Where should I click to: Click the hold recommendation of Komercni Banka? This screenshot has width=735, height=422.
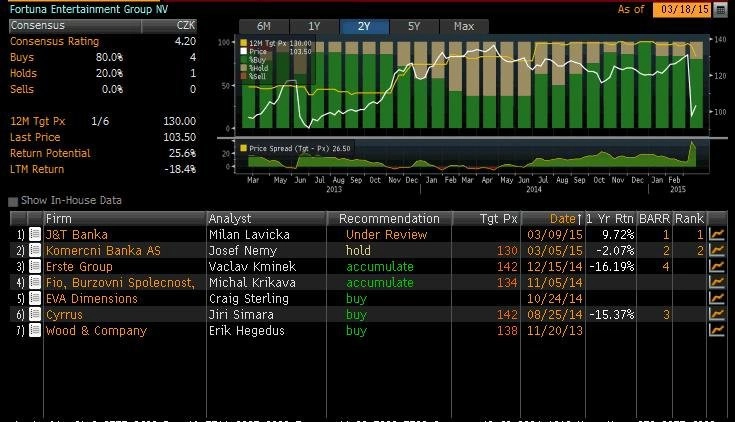358,250
